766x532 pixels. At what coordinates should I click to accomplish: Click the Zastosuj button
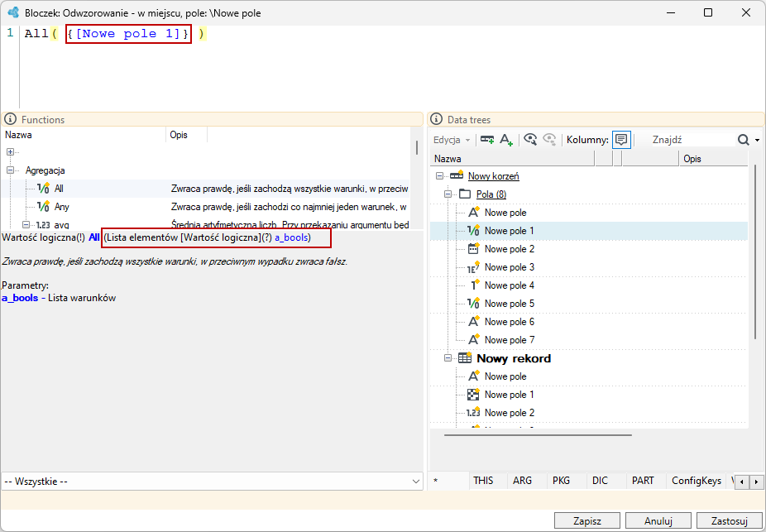pos(730,520)
